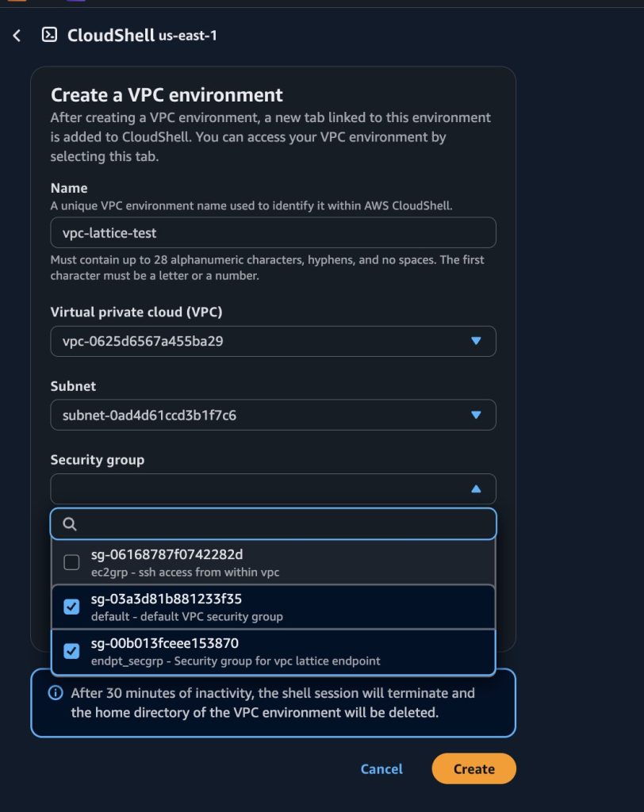Click the back arrow chevron
The width and height of the screenshot is (644, 812).
17,35
